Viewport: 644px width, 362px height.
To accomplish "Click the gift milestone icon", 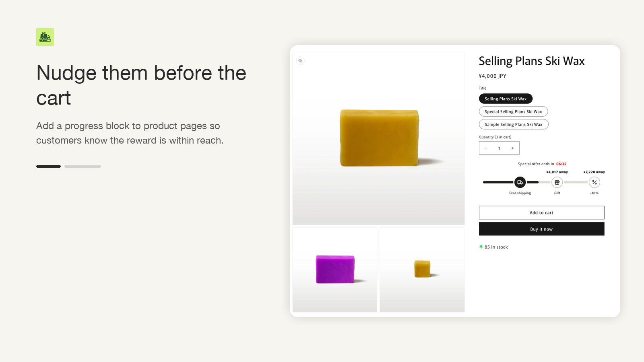I will [557, 182].
